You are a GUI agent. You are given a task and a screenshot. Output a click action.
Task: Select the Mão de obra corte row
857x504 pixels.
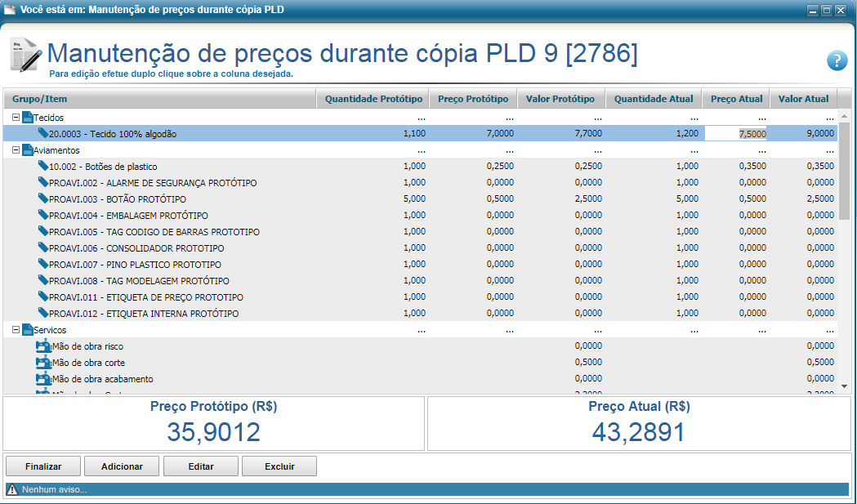click(420, 363)
